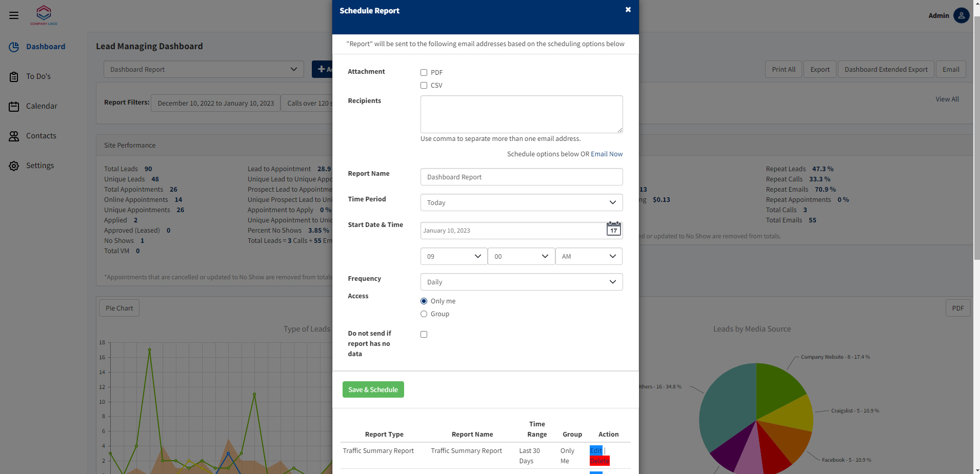Select the Group access radio button
This screenshot has width=980, height=474.
424,314
